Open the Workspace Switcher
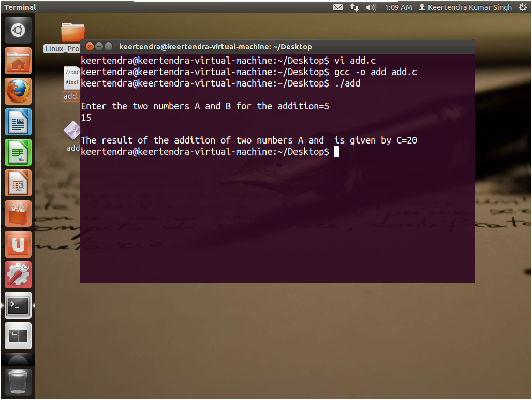 click(18, 336)
